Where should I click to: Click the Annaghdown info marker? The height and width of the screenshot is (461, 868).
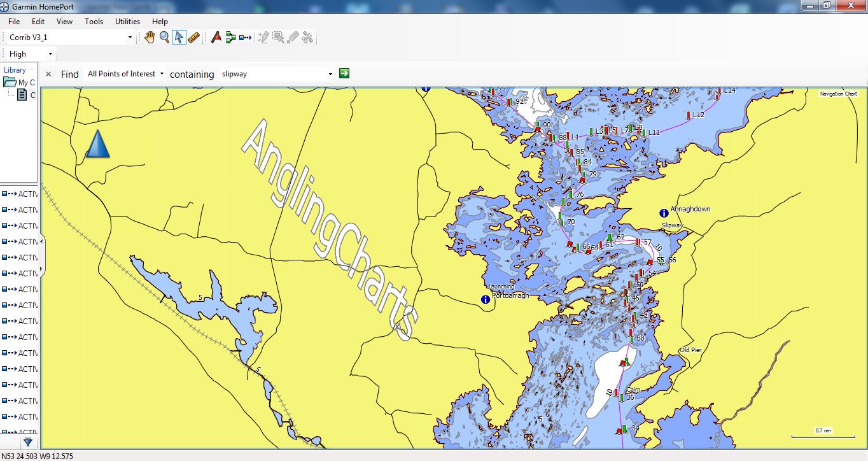664,213
